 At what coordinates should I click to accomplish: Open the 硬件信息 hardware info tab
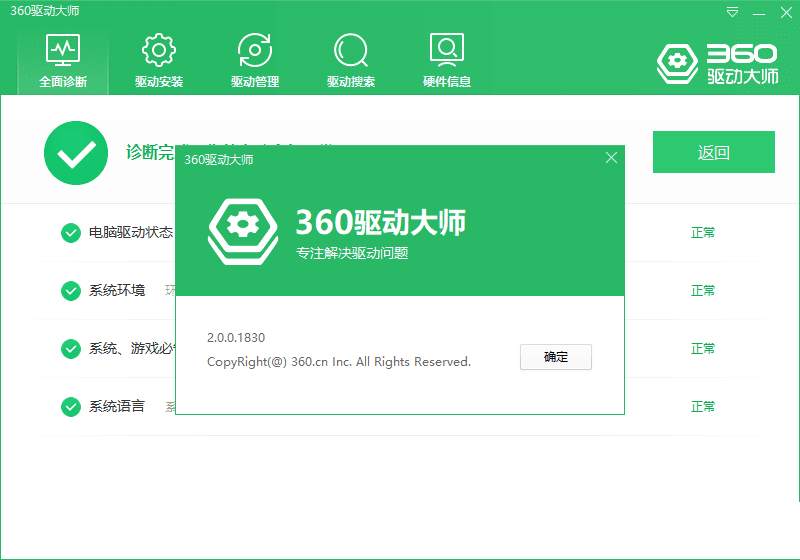pos(446,61)
